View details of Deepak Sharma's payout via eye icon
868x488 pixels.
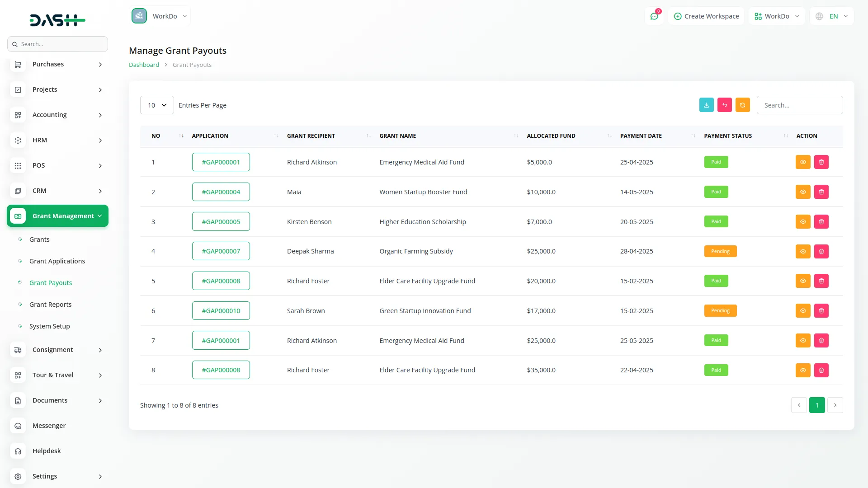802,251
